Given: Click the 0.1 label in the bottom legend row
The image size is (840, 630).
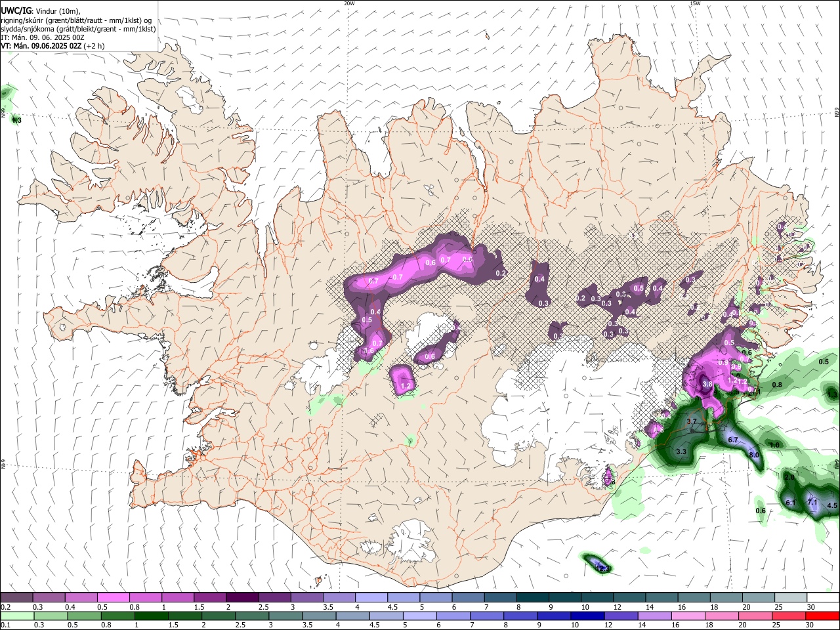Looking at the screenshot, I should 5,625.
